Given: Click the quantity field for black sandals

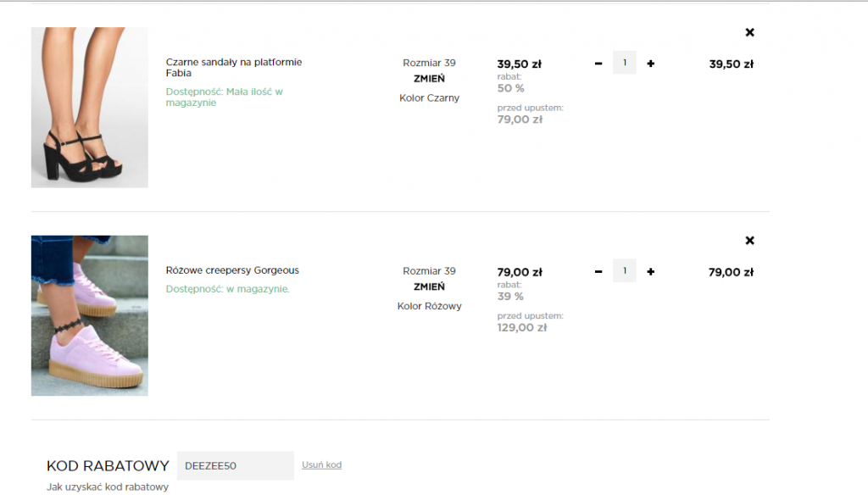Looking at the screenshot, I should click(x=625, y=63).
